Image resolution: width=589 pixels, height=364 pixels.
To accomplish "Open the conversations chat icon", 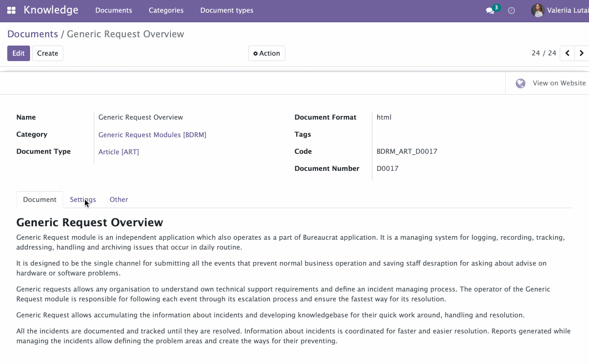I will pyautogui.click(x=490, y=10).
